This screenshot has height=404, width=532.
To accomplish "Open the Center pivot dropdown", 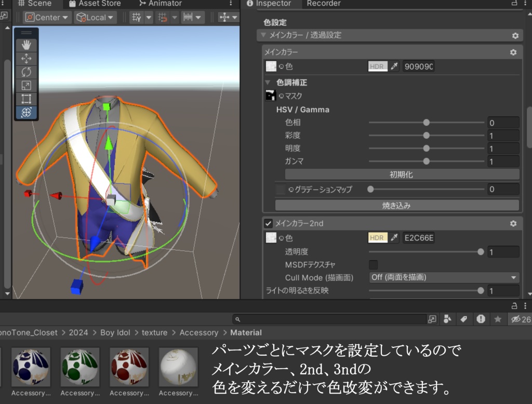I will point(47,17).
